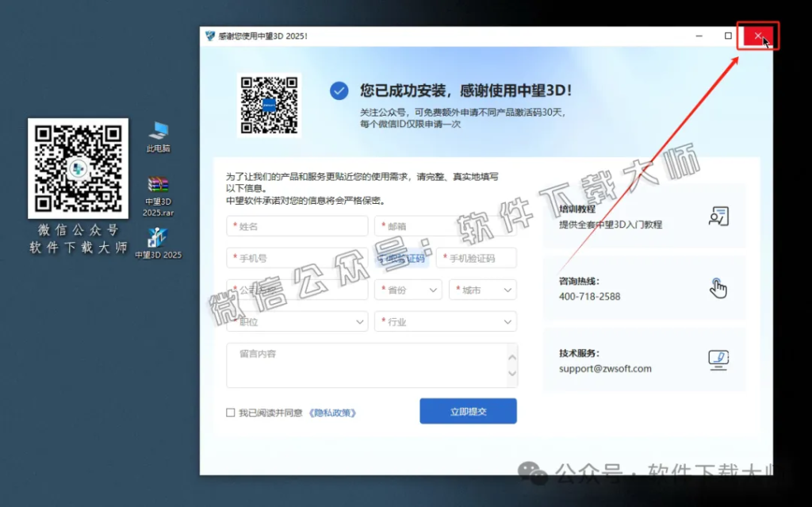This screenshot has width=812, height=507.
Task: Click the blue success checkmark icon
Action: (339, 90)
